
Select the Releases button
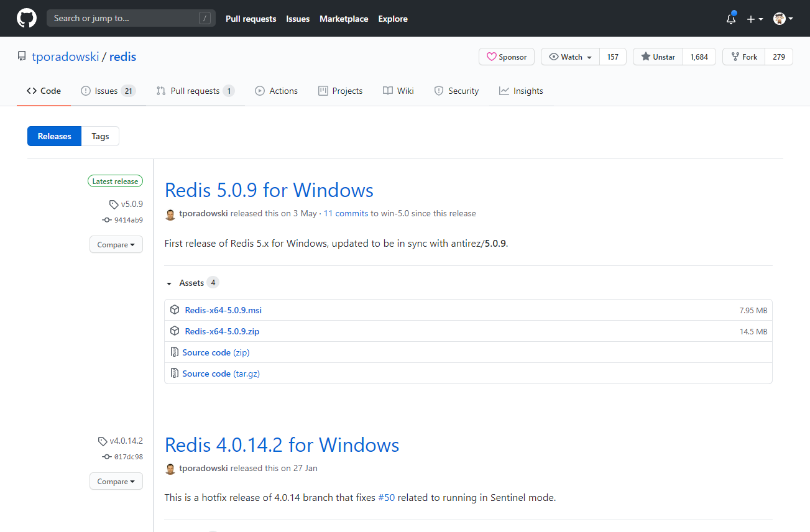pos(54,136)
